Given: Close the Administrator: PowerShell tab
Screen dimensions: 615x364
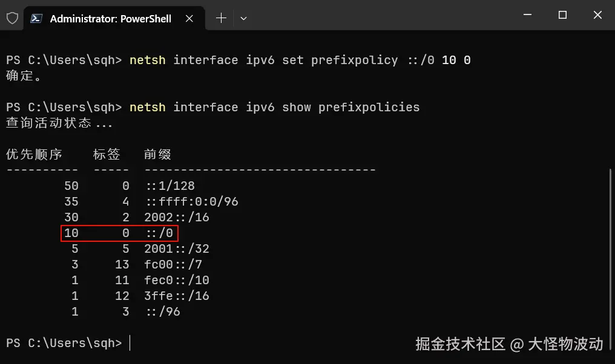Looking at the screenshot, I should tap(189, 19).
